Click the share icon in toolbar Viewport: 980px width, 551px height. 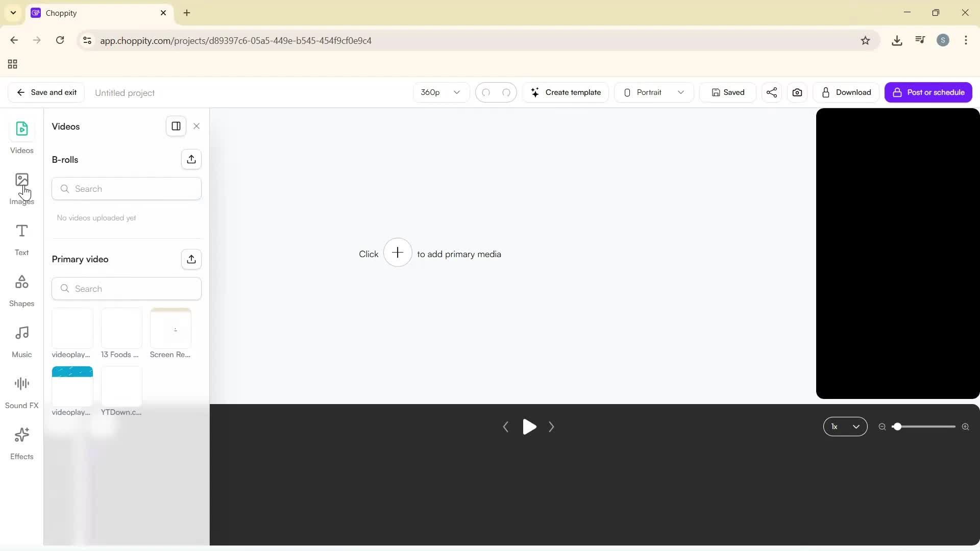tap(771, 92)
